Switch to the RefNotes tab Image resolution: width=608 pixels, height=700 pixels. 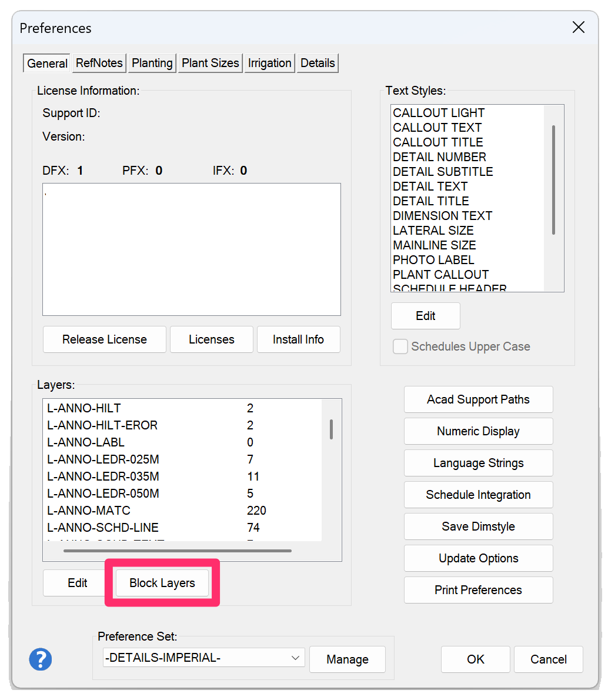click(x=99, y=63)
